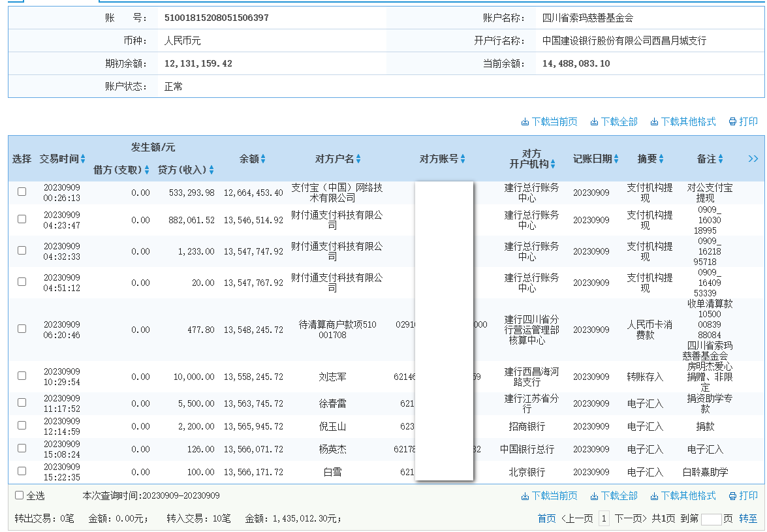Viewport: 767px width, 532px height.
Task: Click account number 51001815208051506397
Action: click(x=216, y=18)
